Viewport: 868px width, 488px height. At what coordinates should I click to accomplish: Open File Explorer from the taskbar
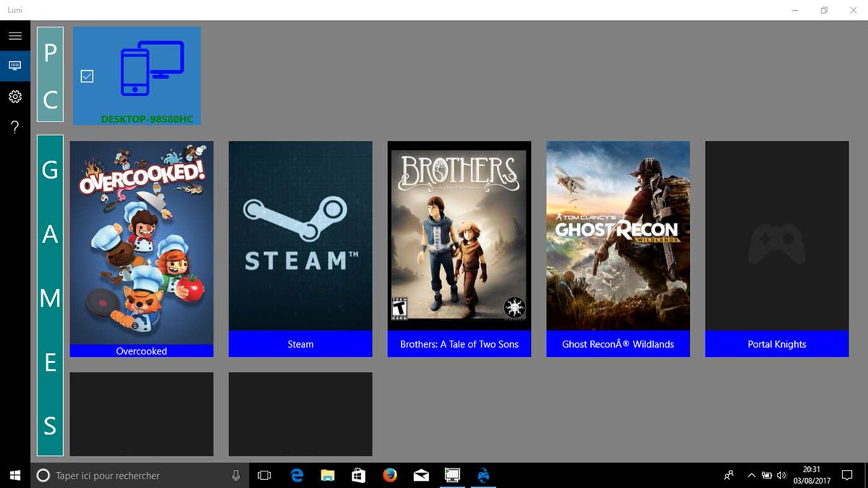[x=328, y=475]
